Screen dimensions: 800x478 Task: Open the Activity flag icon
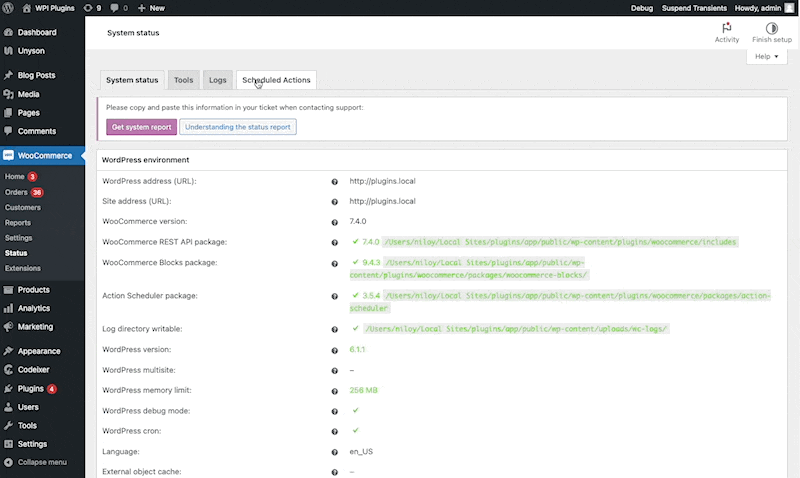727,28
